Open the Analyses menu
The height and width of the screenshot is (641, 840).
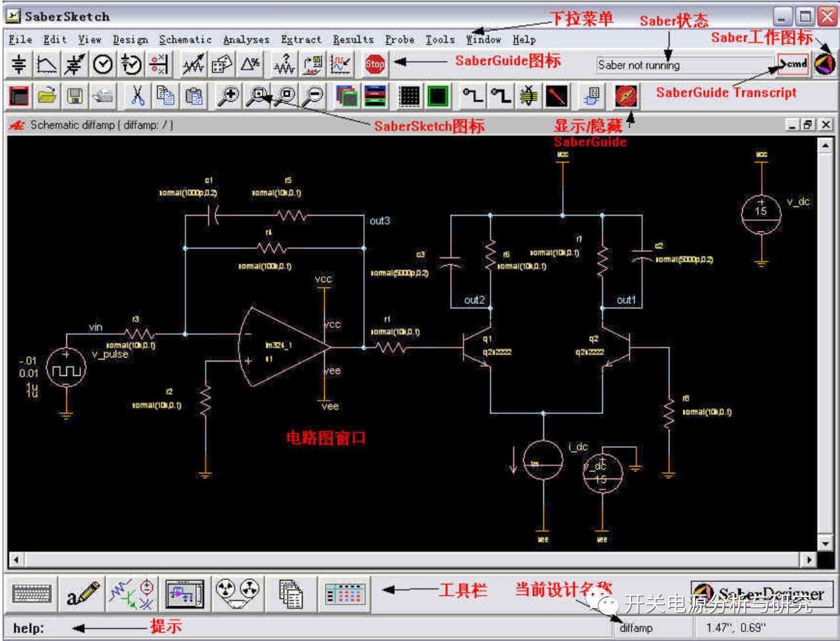tap(246, 39)
